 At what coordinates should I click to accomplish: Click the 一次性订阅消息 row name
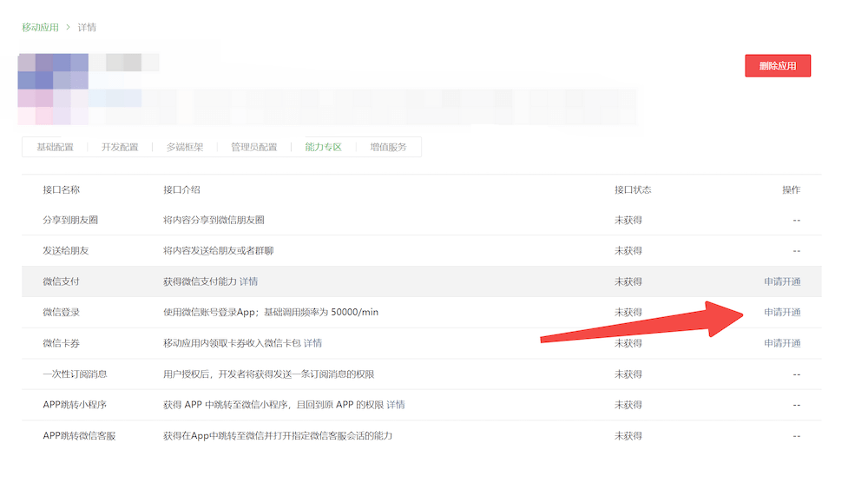click(75, 374)
